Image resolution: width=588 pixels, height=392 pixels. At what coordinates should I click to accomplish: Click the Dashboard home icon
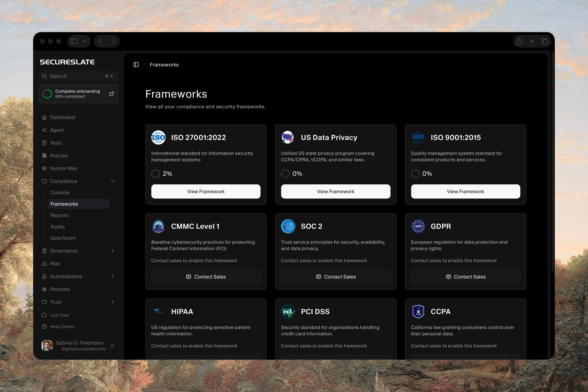tap(44, 117)
